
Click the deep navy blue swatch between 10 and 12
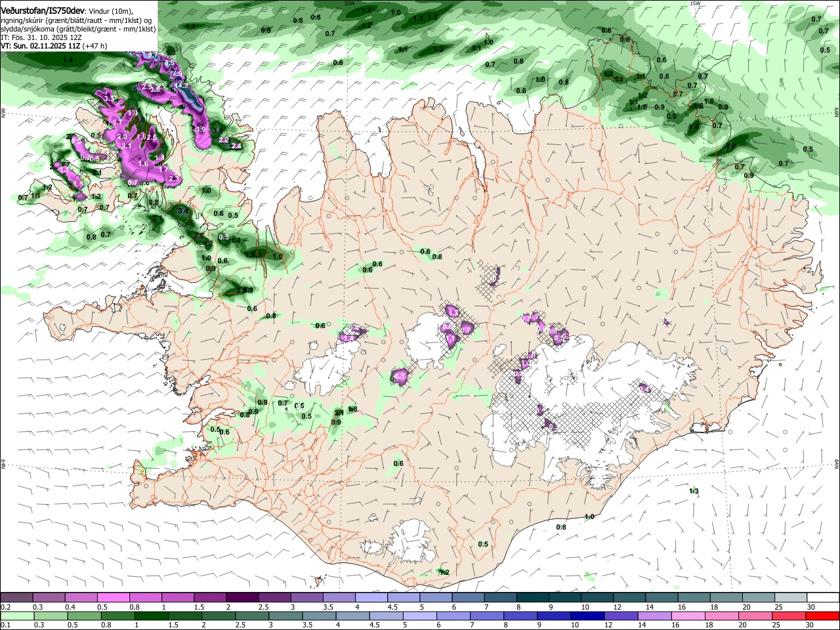coord(587,616)
